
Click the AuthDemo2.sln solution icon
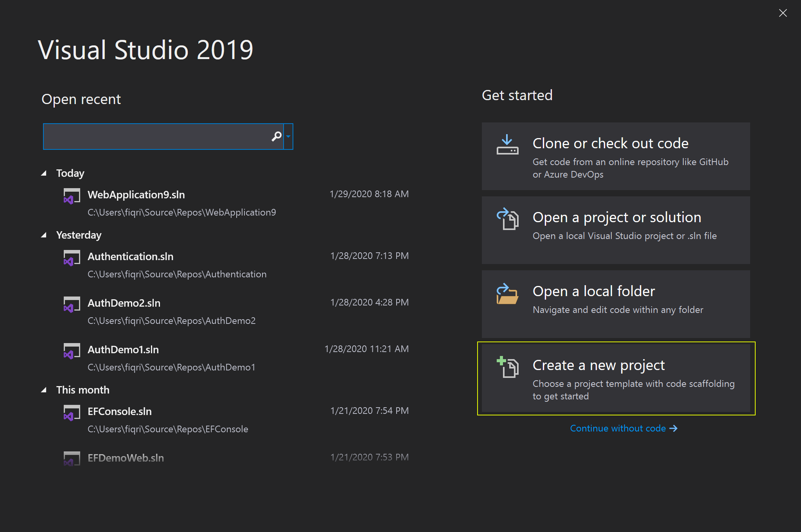click(72, 304)
